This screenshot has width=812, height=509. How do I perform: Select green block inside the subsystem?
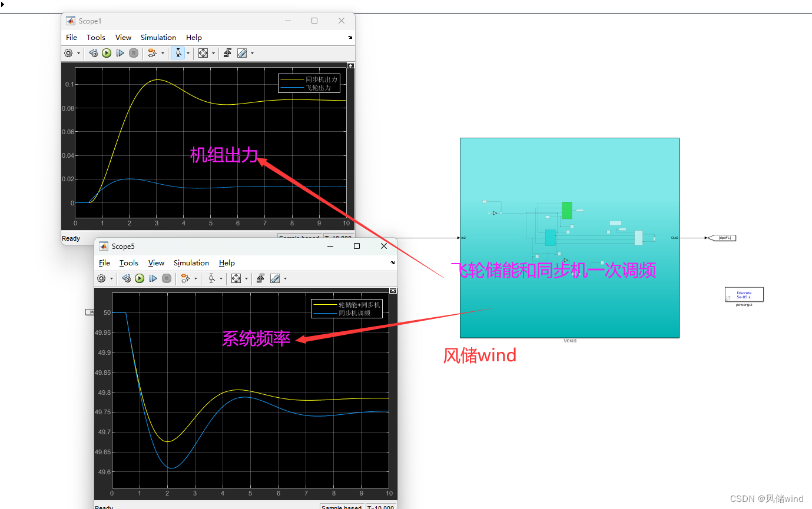566,210
